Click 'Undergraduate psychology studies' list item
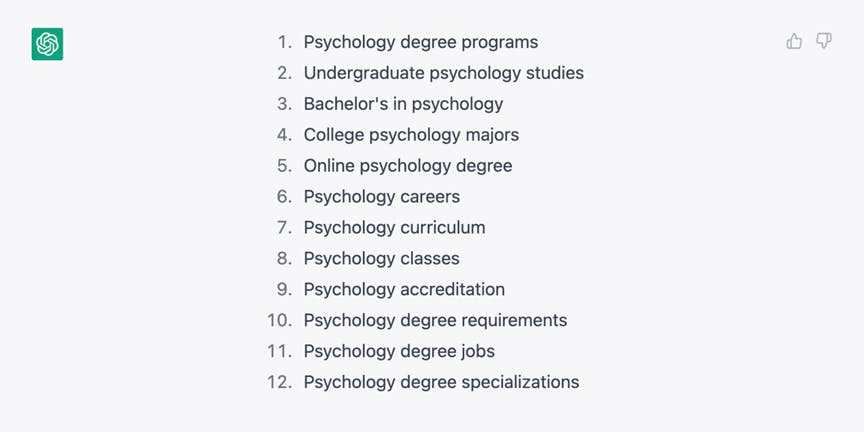864x432 pixels. point(444,73)
